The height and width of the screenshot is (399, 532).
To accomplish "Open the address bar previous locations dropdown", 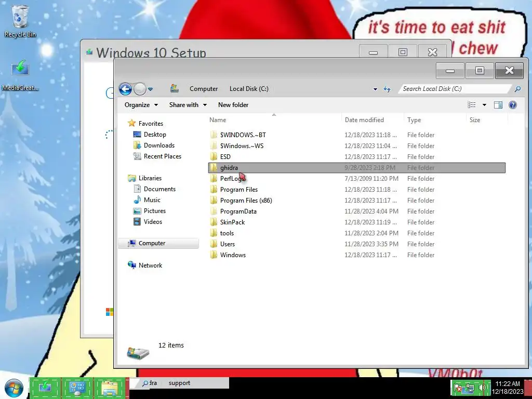I will click(x=375, y=89).
